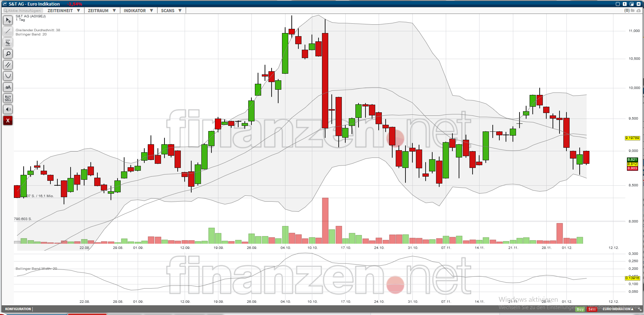This screenshot has width=644, height=315.
Task: Open the chart zoom tool
Action: pos(8,54)
